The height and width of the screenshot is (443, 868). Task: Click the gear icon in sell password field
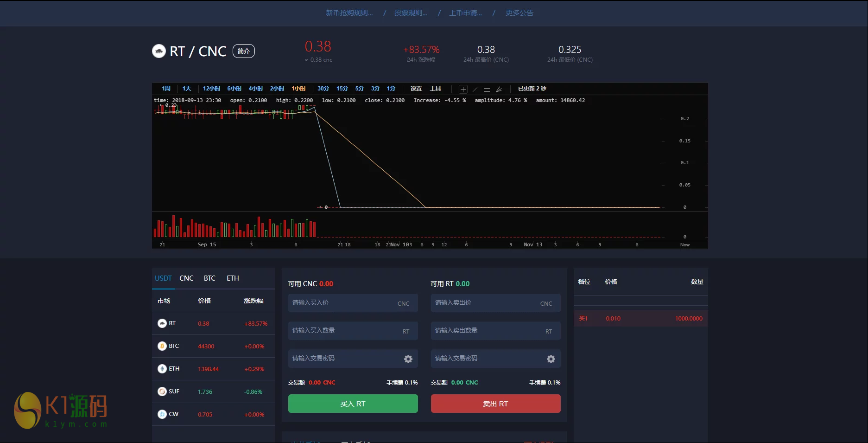551,359
